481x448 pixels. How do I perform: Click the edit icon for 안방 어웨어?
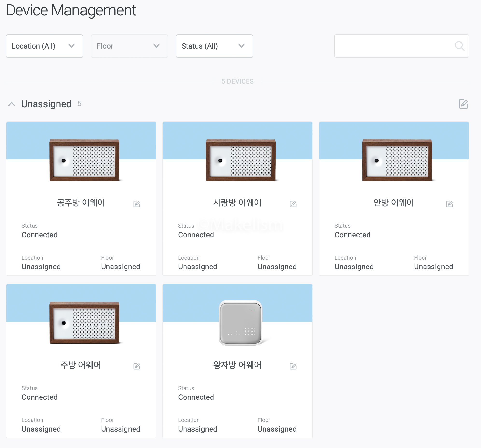coord(449,204)
